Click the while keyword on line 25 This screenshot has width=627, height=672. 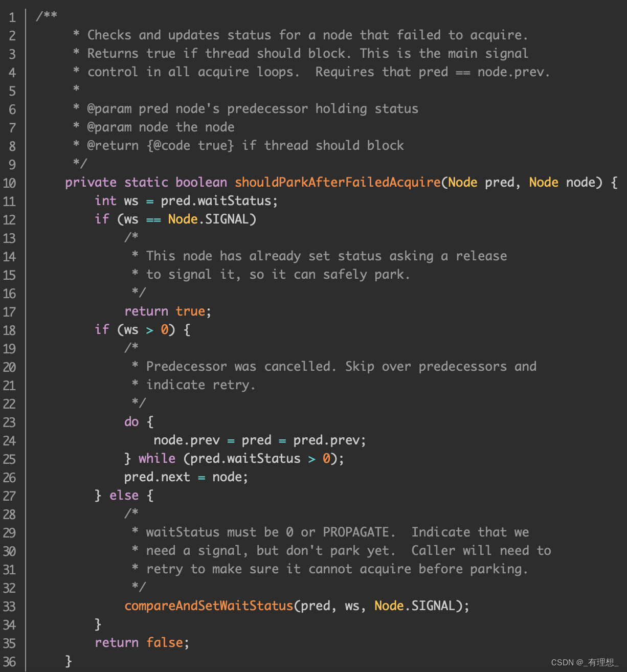[x=157, y=458]
